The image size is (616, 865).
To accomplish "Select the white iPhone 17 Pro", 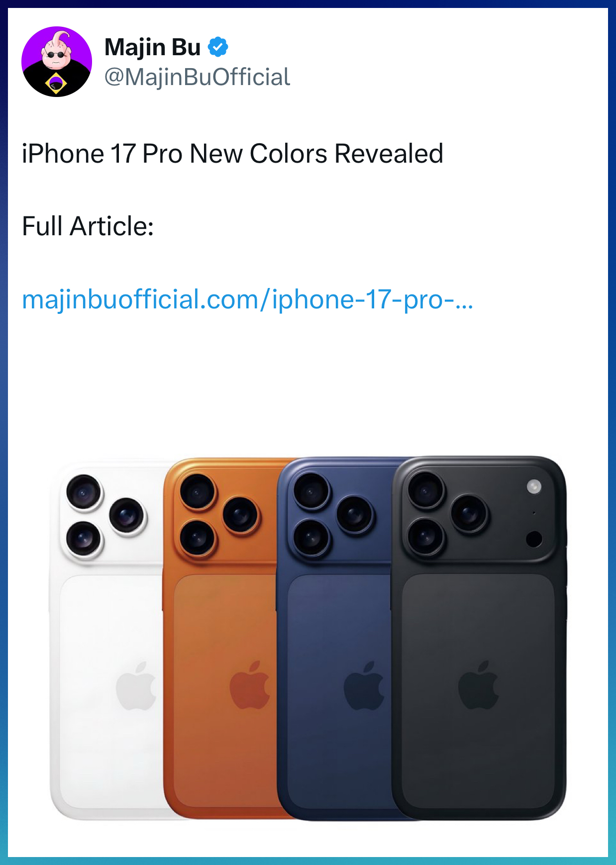I will [x=107, y=639].
